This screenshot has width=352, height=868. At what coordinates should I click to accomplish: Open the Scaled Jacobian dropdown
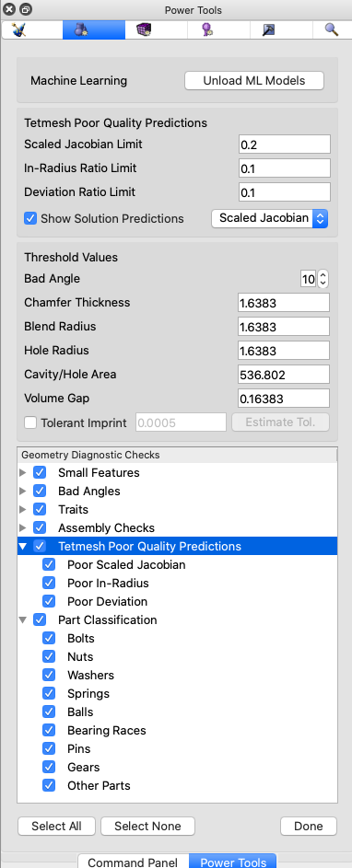pyautogui.click(x=270, y=218)
